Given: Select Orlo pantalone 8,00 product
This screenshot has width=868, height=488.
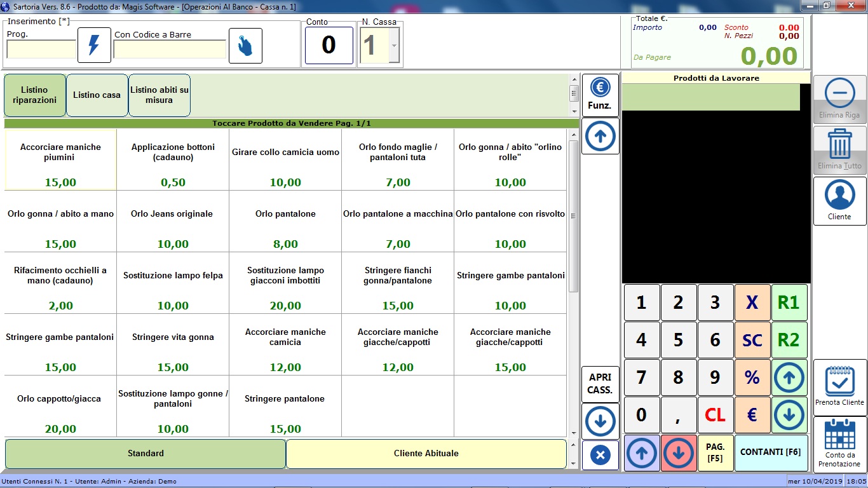Looking at the screenshot, I should (x=285, y=222).
